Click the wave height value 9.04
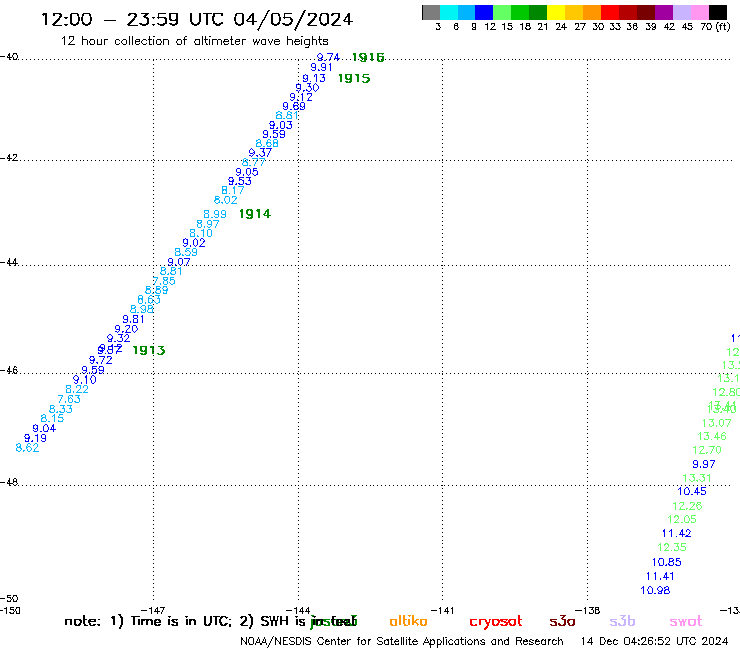 (44, 428)
